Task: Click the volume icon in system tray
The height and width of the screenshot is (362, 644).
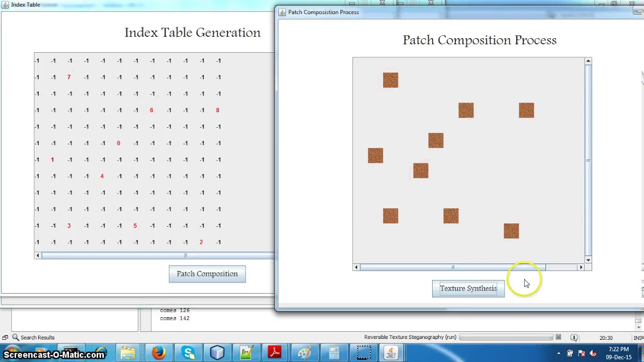Action: click(593, 353)
